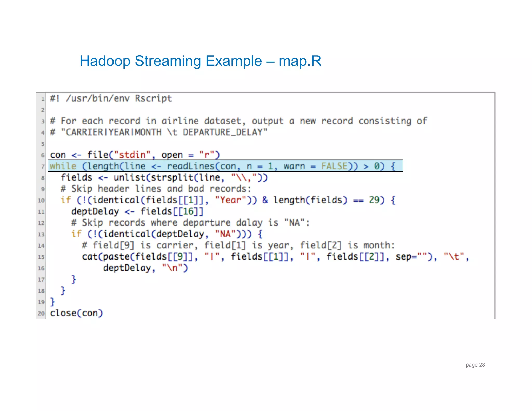Click the comment starting "# For each record in airline dataset"
Viewport: 532px width, 411px height.
238,121
